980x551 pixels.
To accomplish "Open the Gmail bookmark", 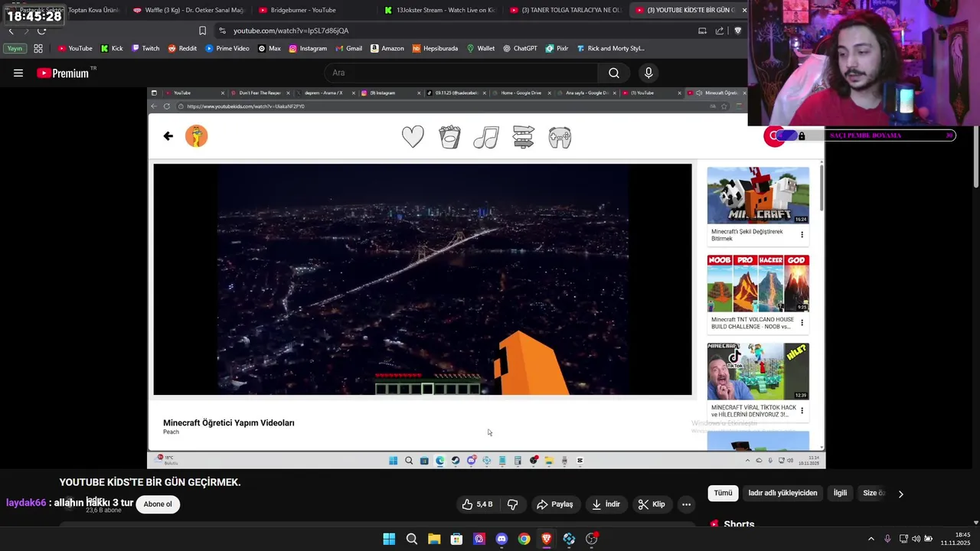I will point(348,48).
